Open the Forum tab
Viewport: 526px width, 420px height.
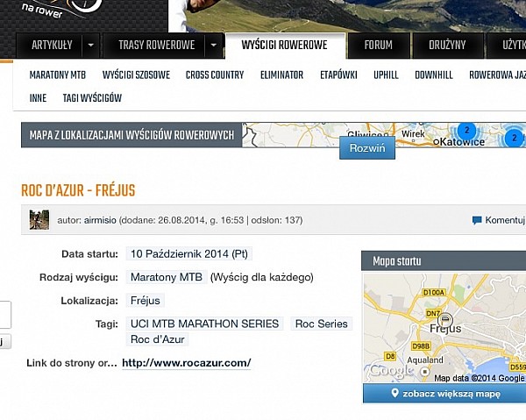pyautogui.click(x=379, y=45)
